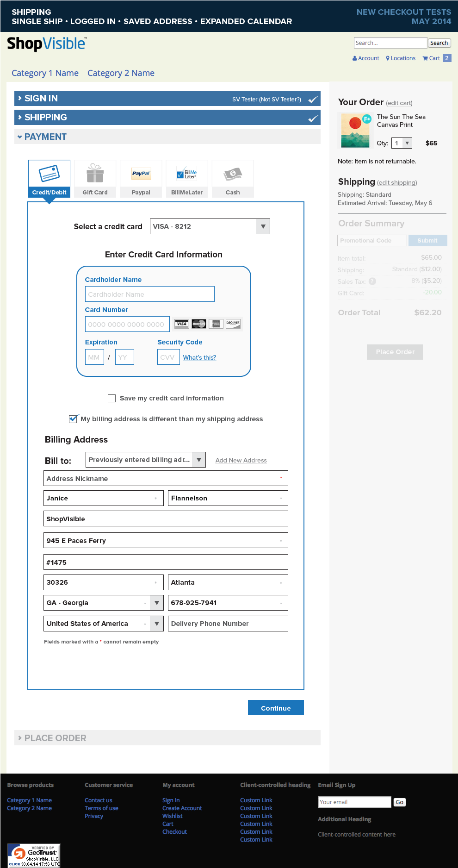Open the United States of America country dropdown

click(x=104, y=624)
